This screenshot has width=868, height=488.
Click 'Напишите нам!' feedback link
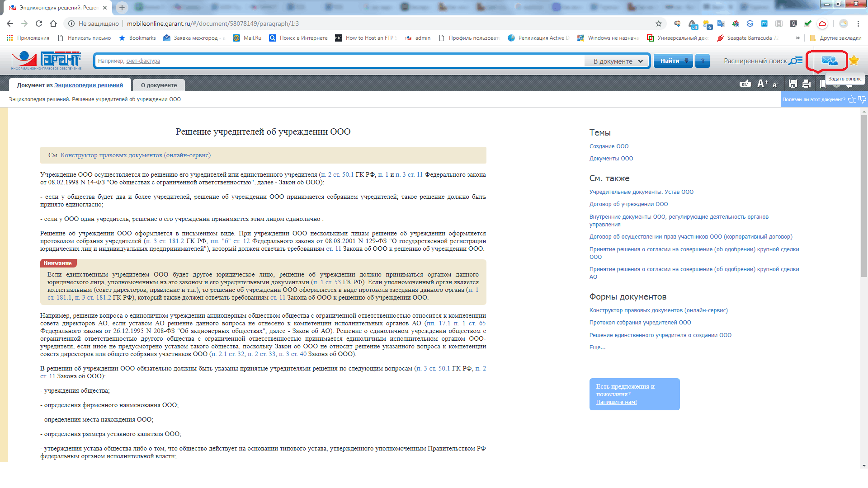(x=616, y=402)
